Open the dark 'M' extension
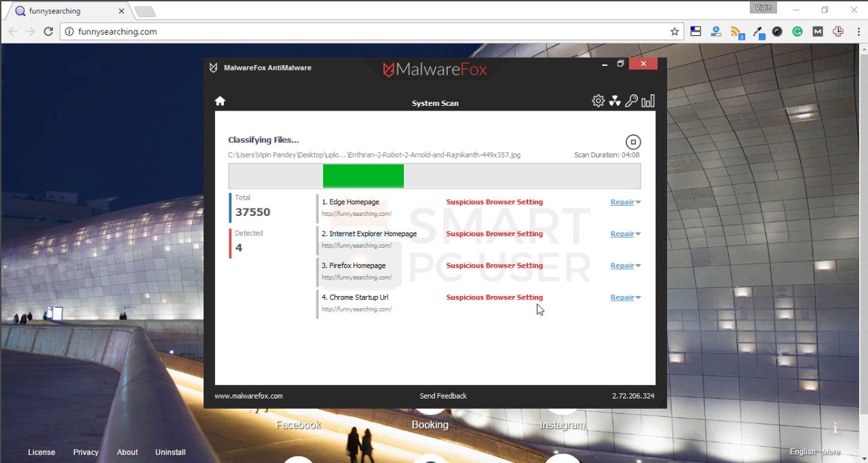The image size is (868, 463). [x=818, y=31]
